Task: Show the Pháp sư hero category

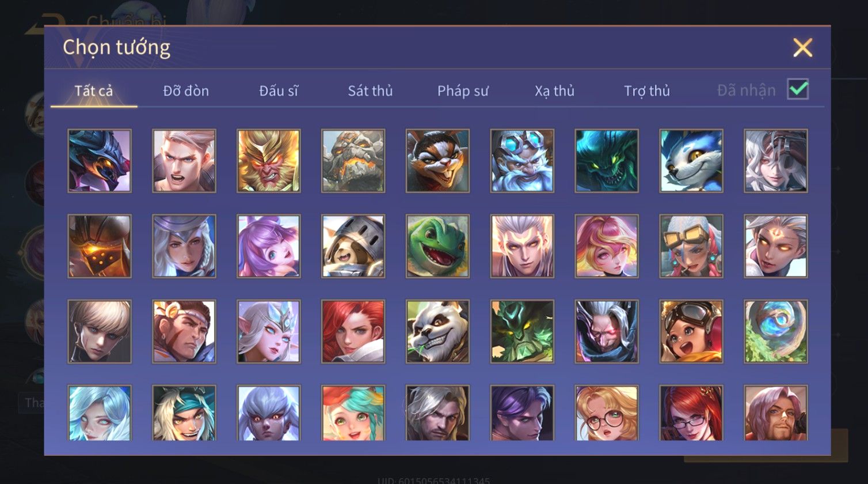Action: [463, 91]
